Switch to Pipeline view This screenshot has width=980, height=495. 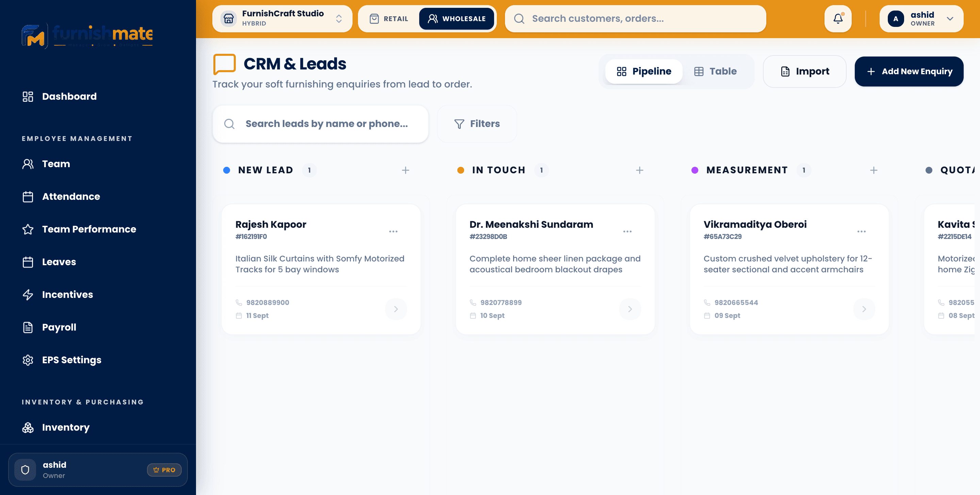coord(644,71)
